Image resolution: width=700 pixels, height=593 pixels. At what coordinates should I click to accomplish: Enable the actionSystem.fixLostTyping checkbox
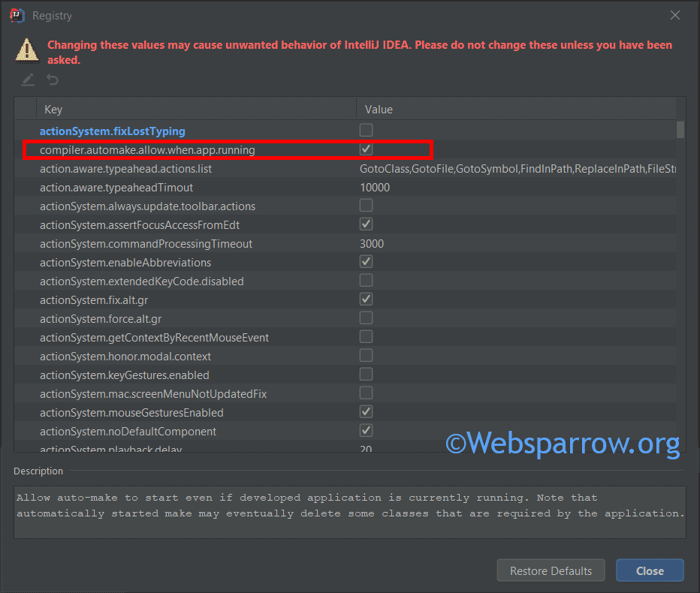click(366, 131)
